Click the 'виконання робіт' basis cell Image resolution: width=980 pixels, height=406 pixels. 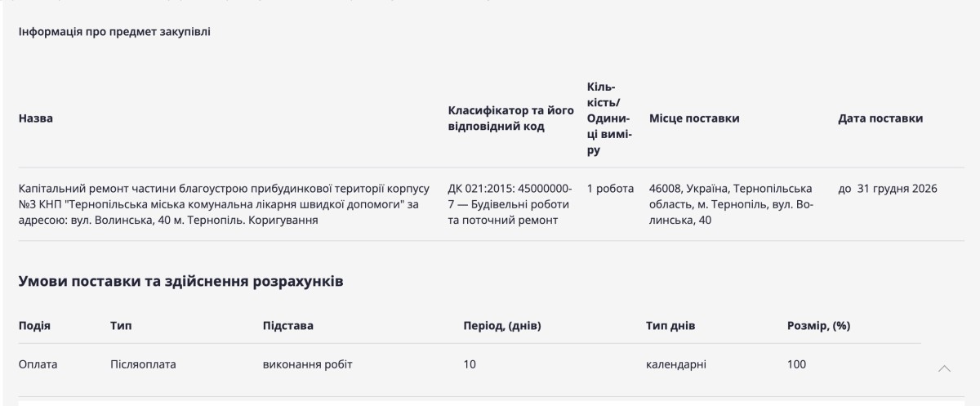[x=308, y=364]
